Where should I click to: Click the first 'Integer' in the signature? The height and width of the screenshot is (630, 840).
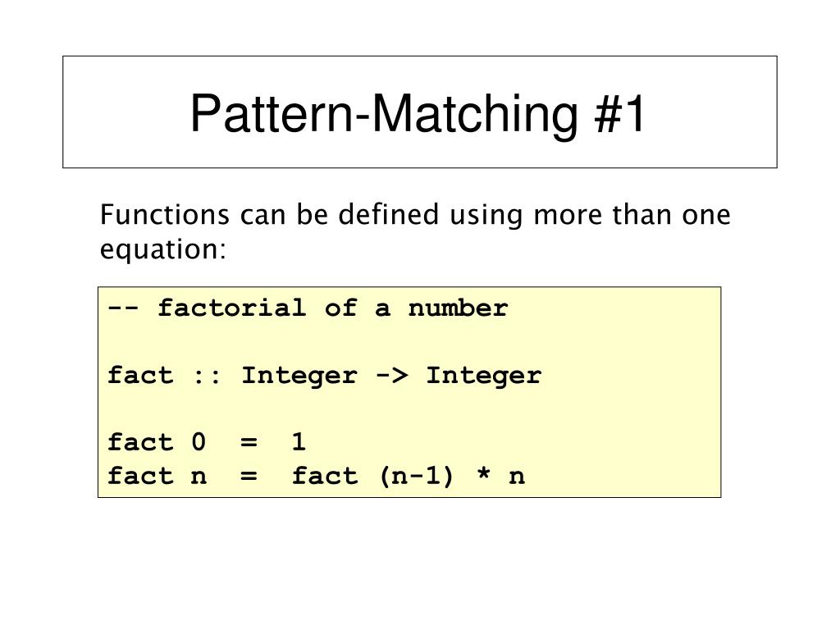(299, 376)
